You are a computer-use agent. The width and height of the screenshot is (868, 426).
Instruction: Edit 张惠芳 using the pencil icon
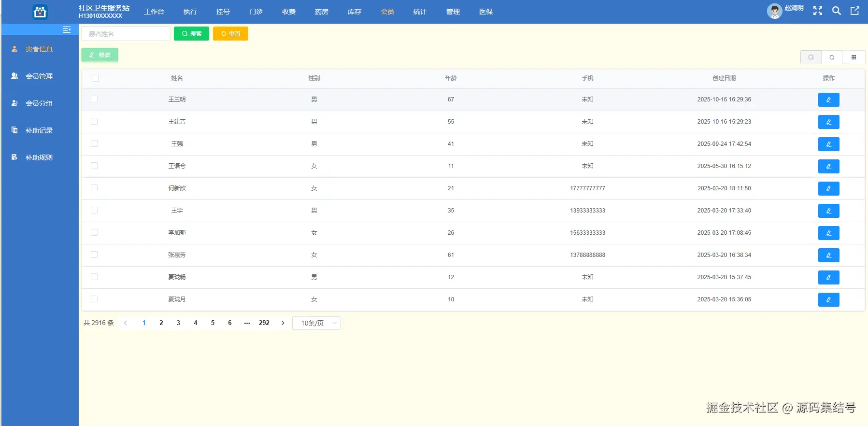[x=829, y=255]
